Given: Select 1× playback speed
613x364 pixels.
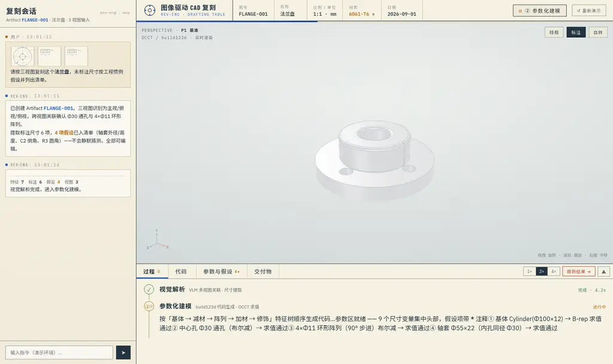Looking at the screenshot, I should click(529, 271).
